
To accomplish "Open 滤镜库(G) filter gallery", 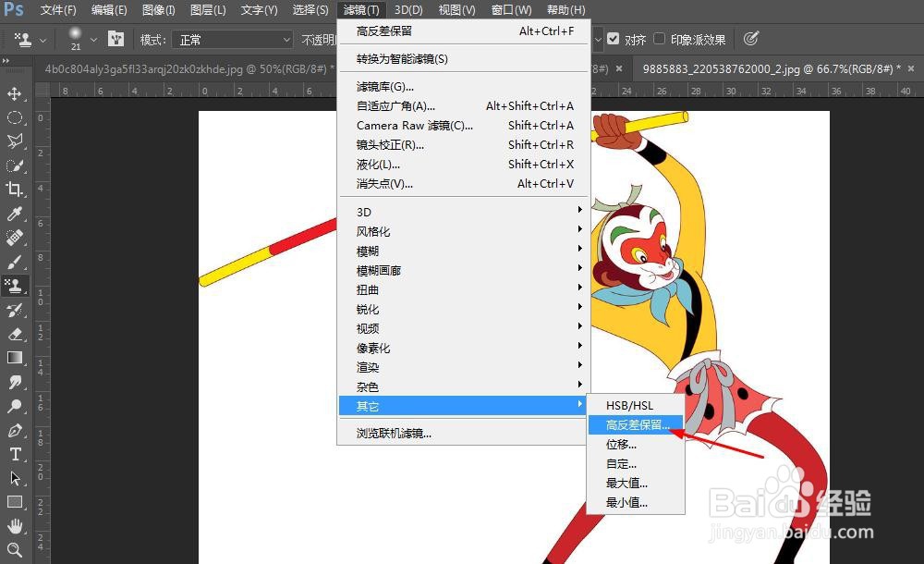I will click(x=463, y=87).
